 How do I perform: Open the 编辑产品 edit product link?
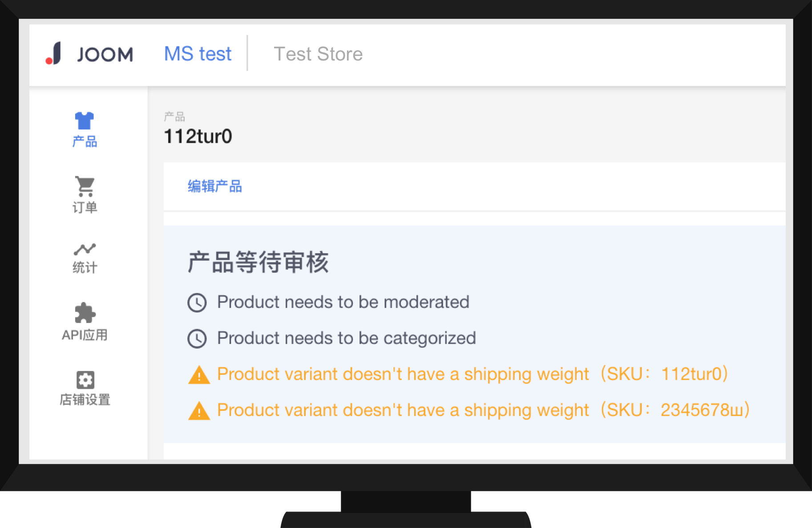coord(215,187)
